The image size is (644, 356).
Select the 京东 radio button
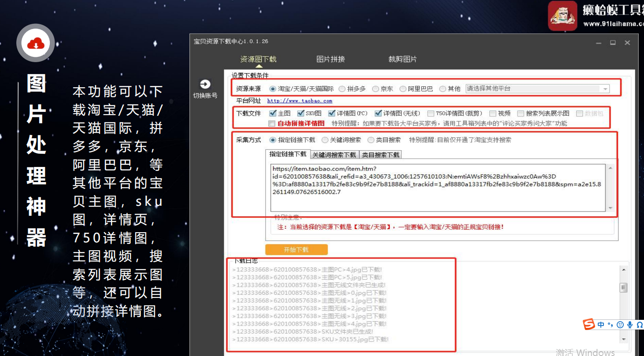pyautogui.click(x=375, y=89)
